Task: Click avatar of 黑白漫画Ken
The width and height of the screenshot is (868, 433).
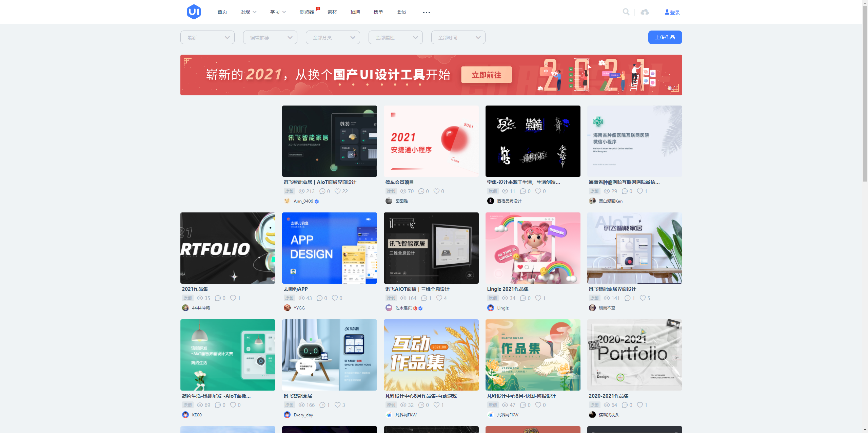Action: 592,201
